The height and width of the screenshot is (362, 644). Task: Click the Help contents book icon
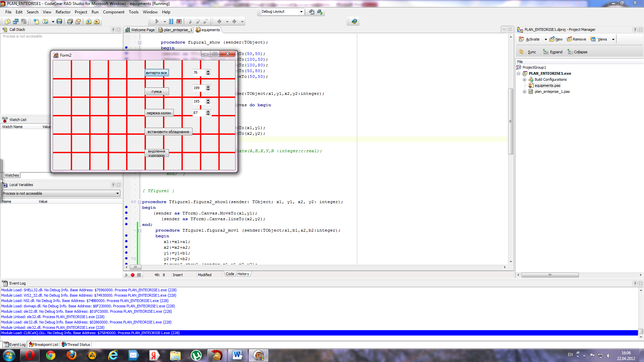pyautogui.click(x=354, y=21)
